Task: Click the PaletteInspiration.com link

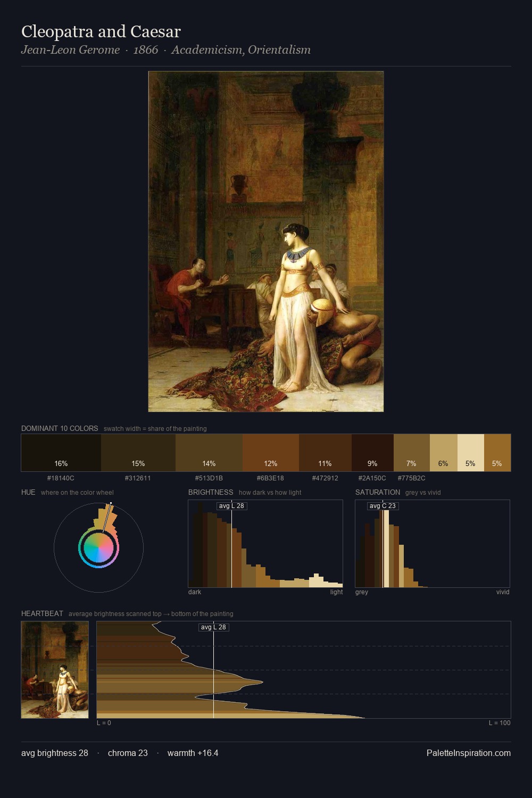Action: (469, 753)
